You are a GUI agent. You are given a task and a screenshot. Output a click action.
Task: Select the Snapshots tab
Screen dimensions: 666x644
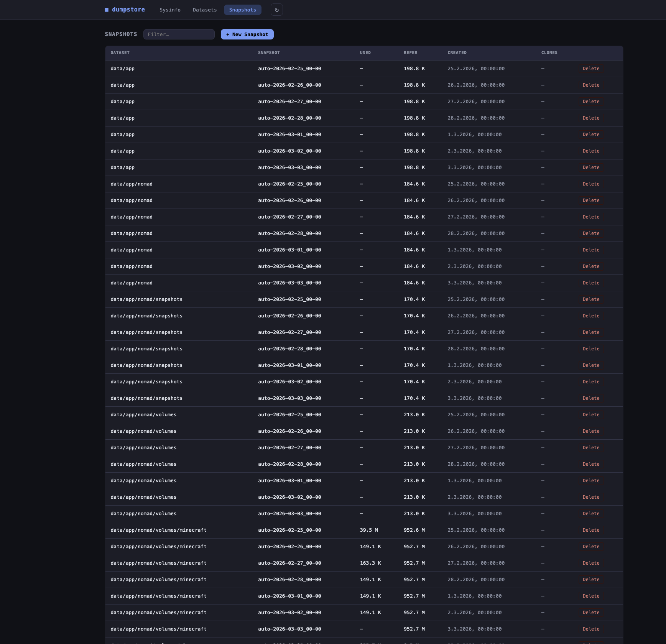242,10
